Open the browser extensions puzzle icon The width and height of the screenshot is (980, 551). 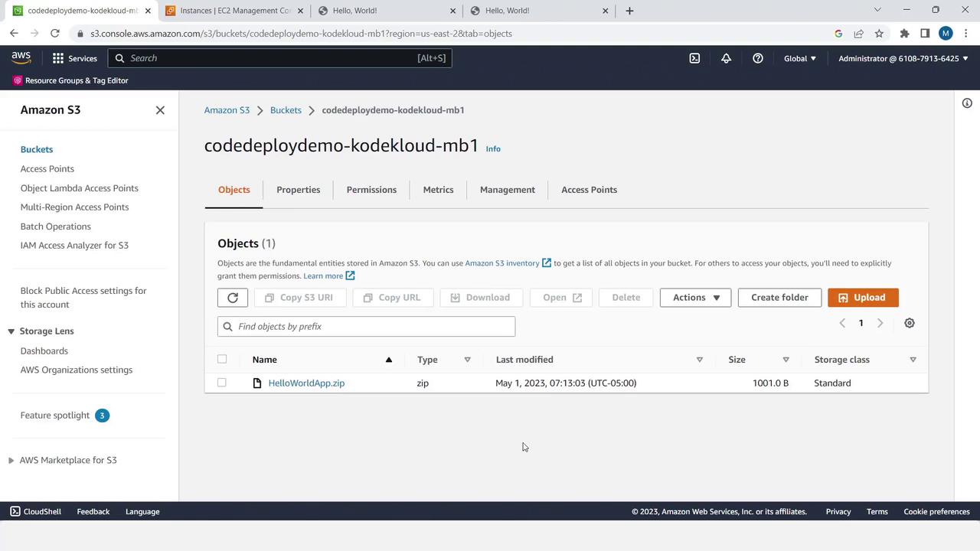point(904,34)
